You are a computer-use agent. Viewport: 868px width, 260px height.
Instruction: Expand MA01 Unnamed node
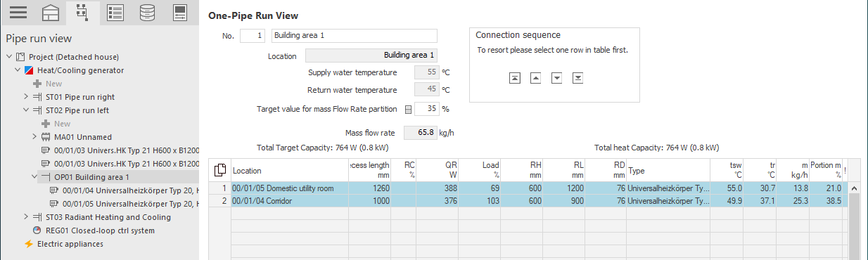(34, 137)
